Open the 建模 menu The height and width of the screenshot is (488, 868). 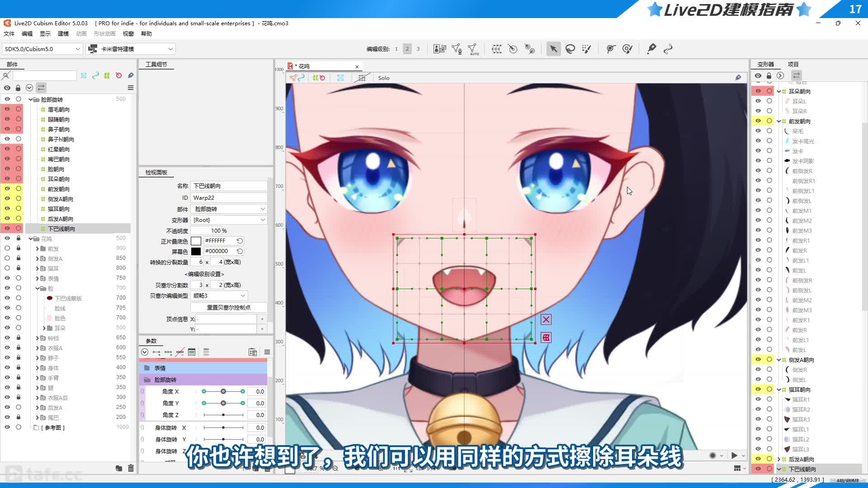[63, 33]
